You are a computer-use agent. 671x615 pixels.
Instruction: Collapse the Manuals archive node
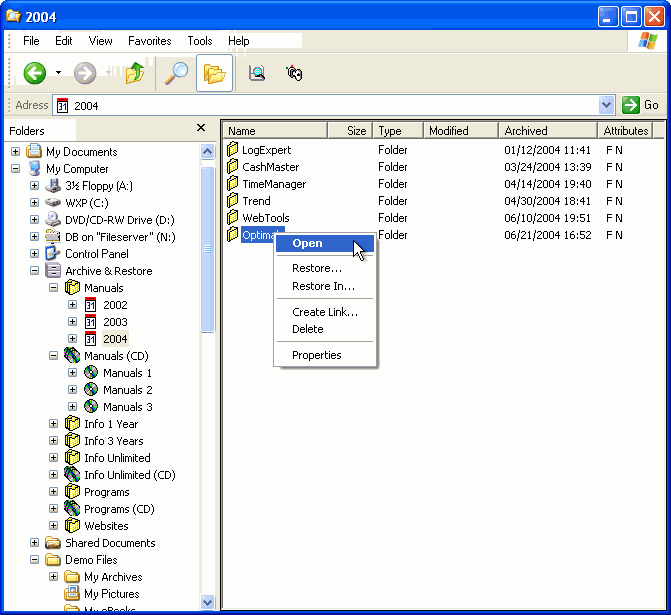coord(53,288)
